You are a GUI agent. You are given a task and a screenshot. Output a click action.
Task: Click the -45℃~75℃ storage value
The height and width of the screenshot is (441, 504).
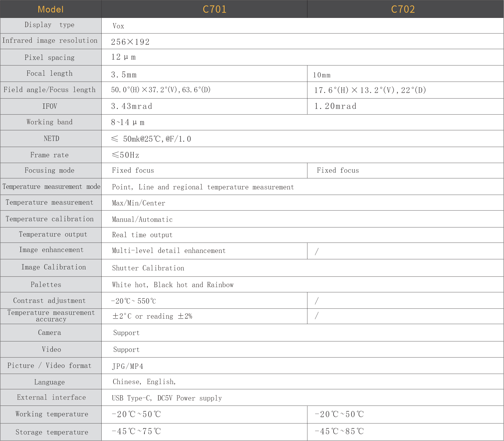click(136, 431)
